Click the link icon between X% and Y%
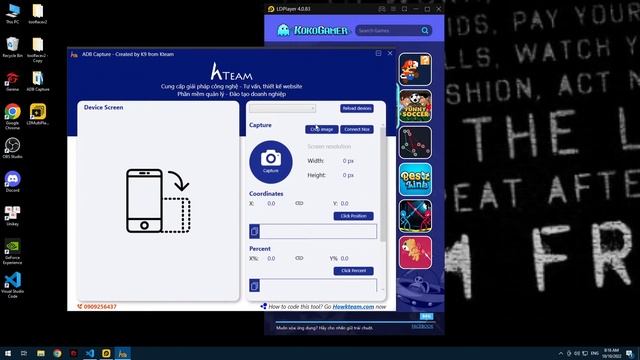Image resolution: width=640 pixels, height=360 pixels. 299,258
